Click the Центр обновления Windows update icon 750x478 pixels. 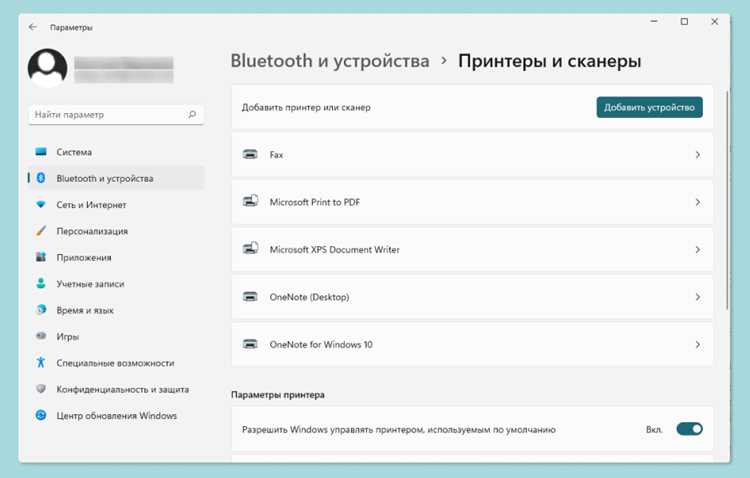click(41, 415)
